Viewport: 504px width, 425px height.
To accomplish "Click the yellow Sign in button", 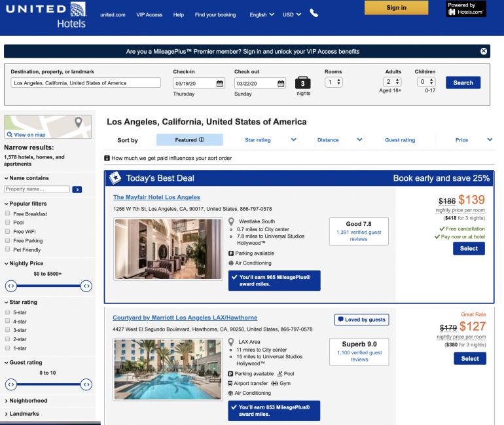I will pos(396,8).
